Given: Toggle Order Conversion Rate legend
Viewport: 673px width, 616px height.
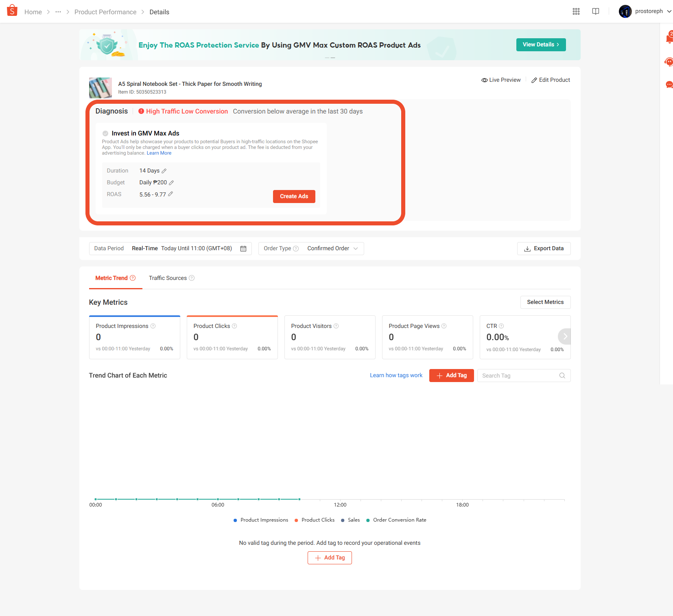Looking at the screenshot, I should [396, 520].
